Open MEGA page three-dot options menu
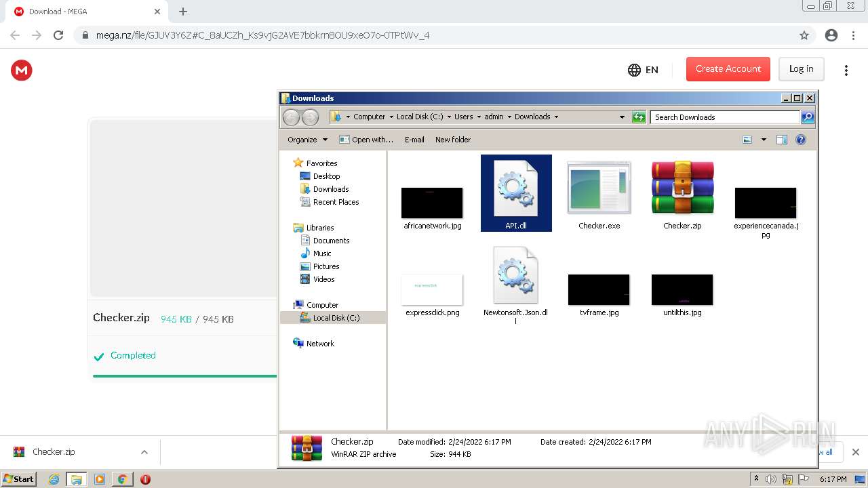This screenshot has width=868, height=488. click(x=846, y=70)
